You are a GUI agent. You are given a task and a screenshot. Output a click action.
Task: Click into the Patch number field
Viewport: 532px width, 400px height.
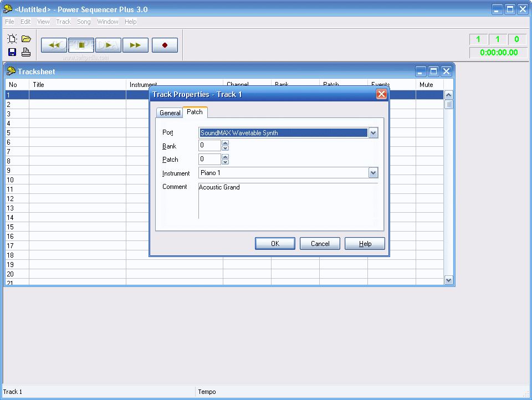click(x=209, y=159)
